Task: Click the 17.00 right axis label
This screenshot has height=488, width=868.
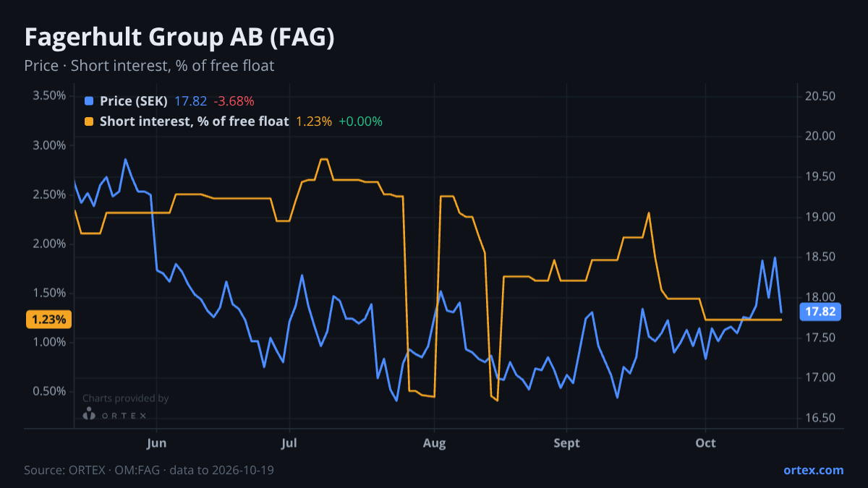Action: (x=821, y=378)
